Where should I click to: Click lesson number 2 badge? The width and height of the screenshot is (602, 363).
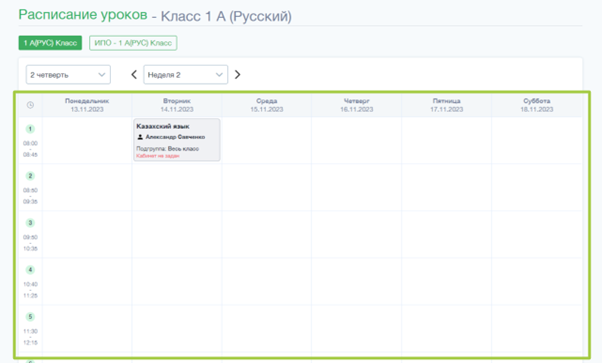30,176
